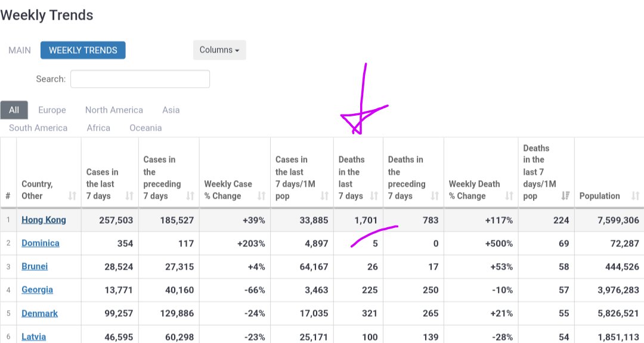Image resolution: width=644 pixels, height=343 pixels.
Task: Click the '#' rank column header
Action: tap(8, 196)
